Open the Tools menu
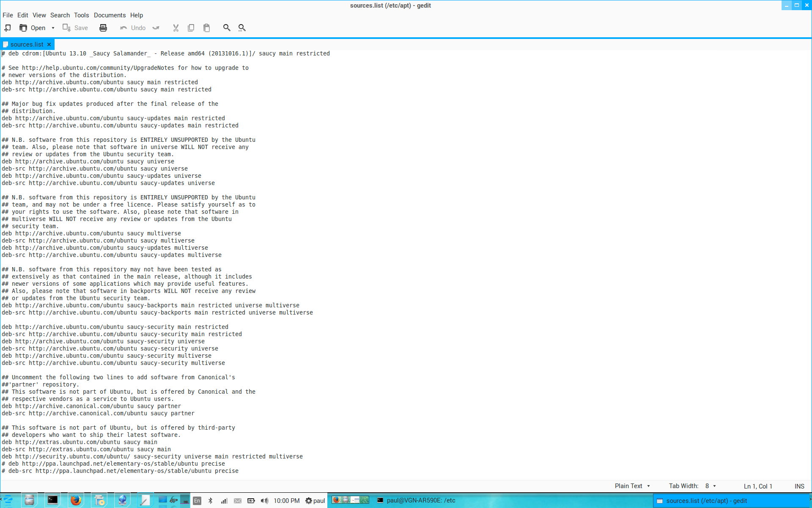The height and width of the screenshot is (508, 812). (x=81, y=15)
